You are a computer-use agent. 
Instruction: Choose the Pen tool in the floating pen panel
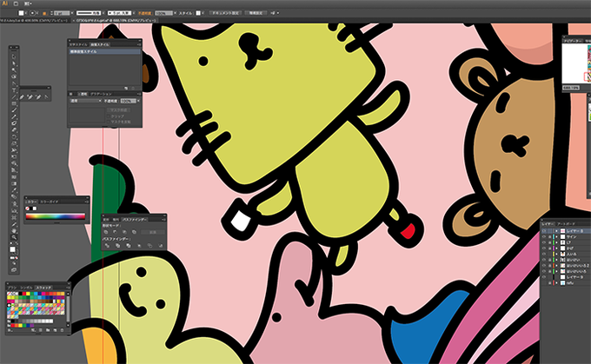(22, 96)
